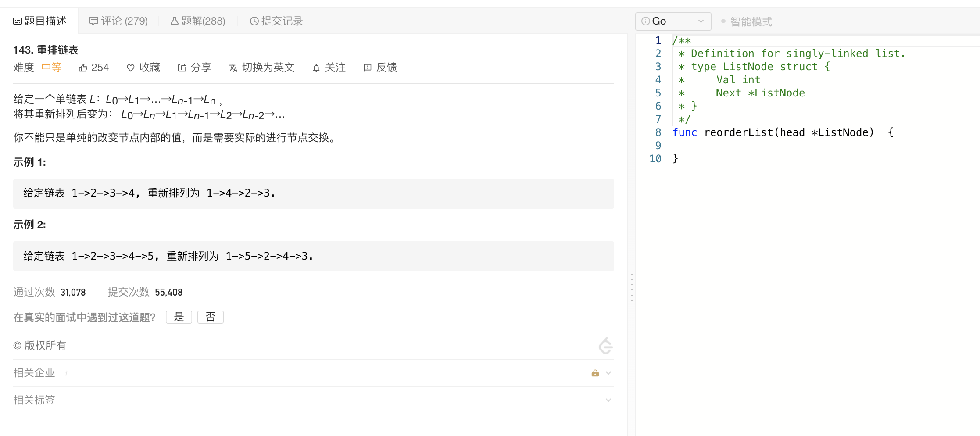Click the feedback flag icon
Image resolution: width=980 pixels, height=436 pixels.
coord(367,68)
